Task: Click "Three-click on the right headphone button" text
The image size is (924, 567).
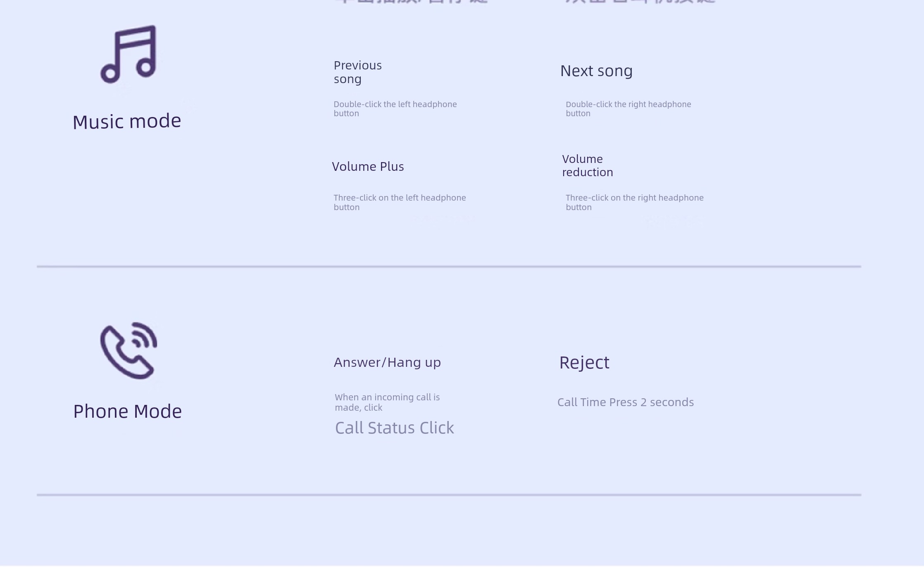Action: 634,202
